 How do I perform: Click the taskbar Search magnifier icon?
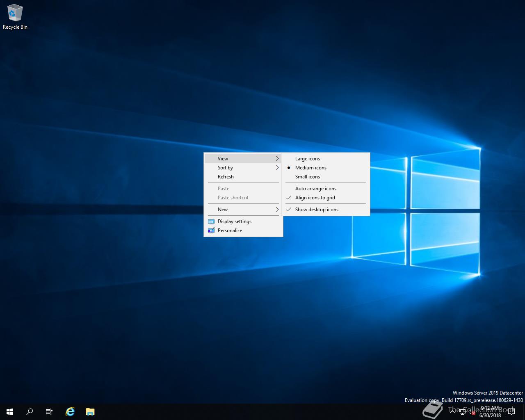pos(30,412)
